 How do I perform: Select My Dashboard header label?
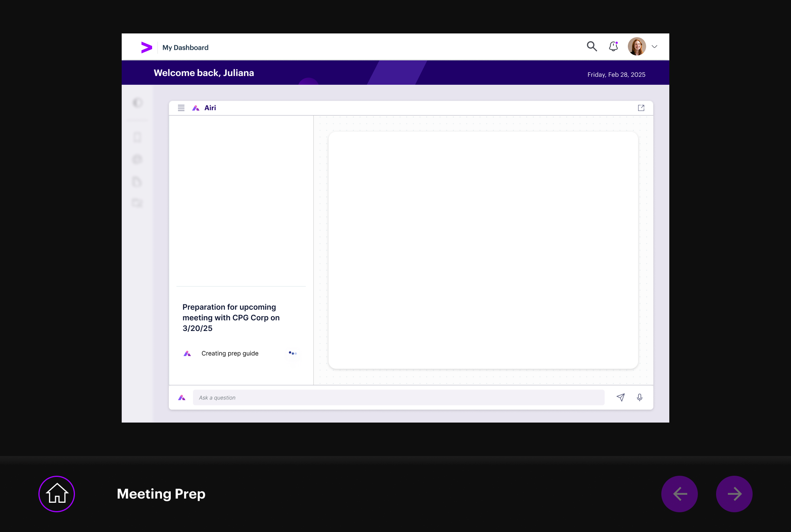click(185, 47)
